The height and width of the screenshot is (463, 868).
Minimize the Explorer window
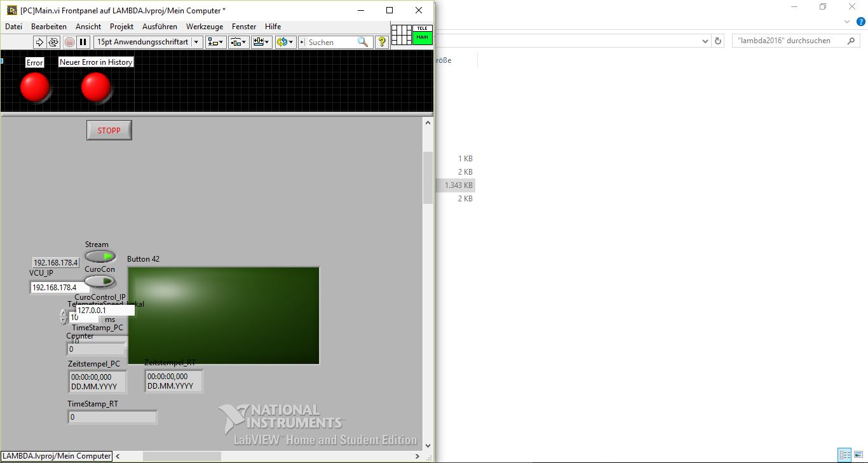click(794, 6)
